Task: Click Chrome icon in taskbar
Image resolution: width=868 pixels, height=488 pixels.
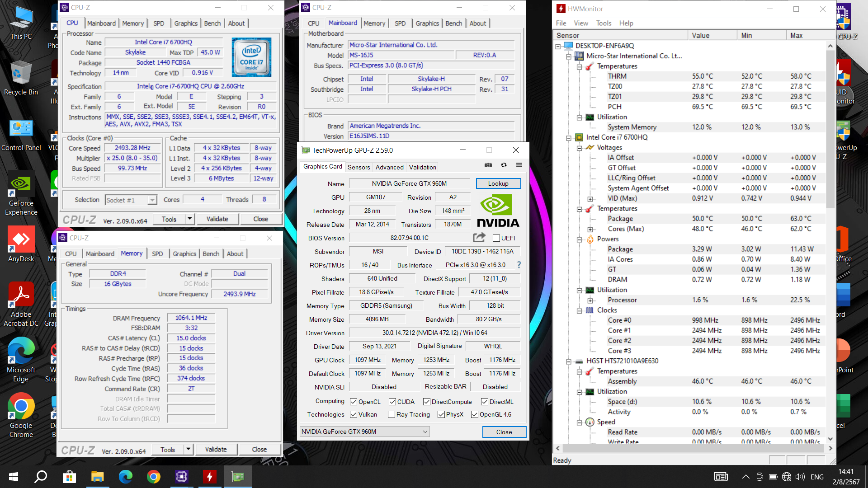Action: 153,477
